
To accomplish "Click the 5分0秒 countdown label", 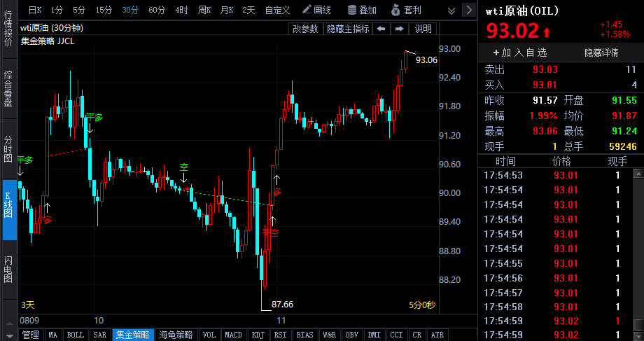I will [x=422, y=305].
